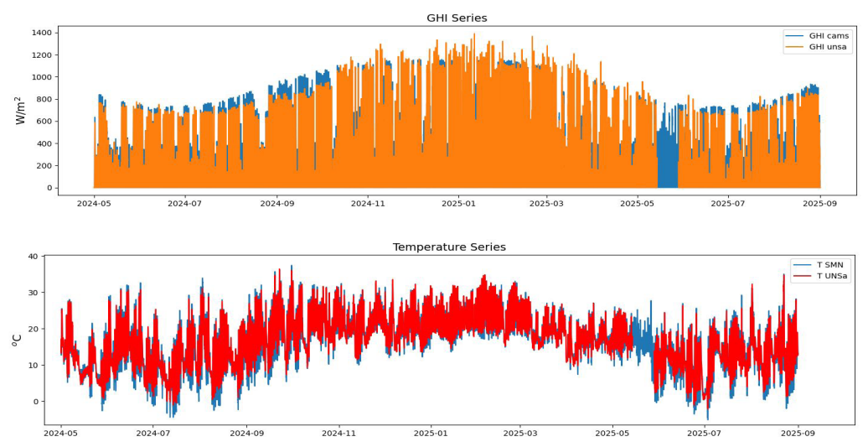868x447 pixels.
Task: Click the orange GHI unsa legend swatch
Action: [x=793, y=48]
